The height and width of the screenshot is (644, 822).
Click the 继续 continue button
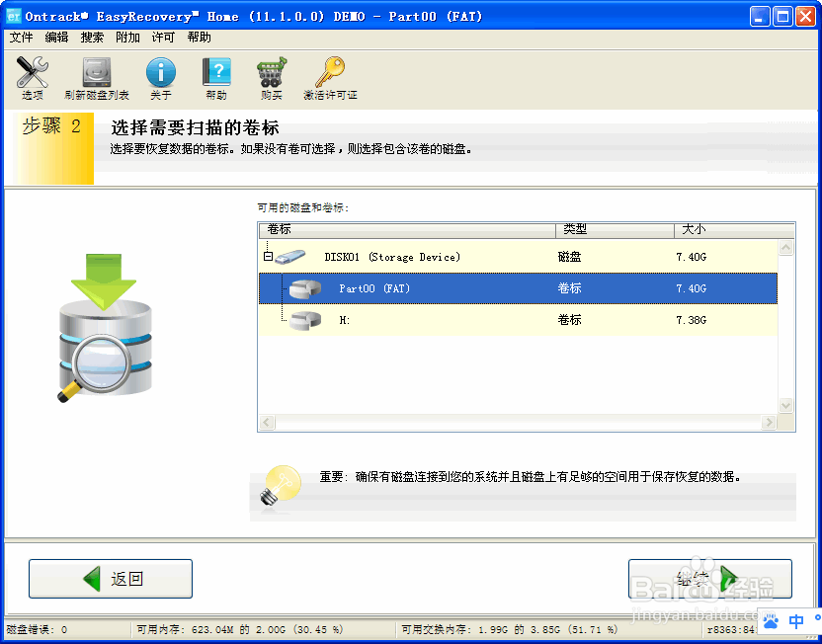[709, 579]
